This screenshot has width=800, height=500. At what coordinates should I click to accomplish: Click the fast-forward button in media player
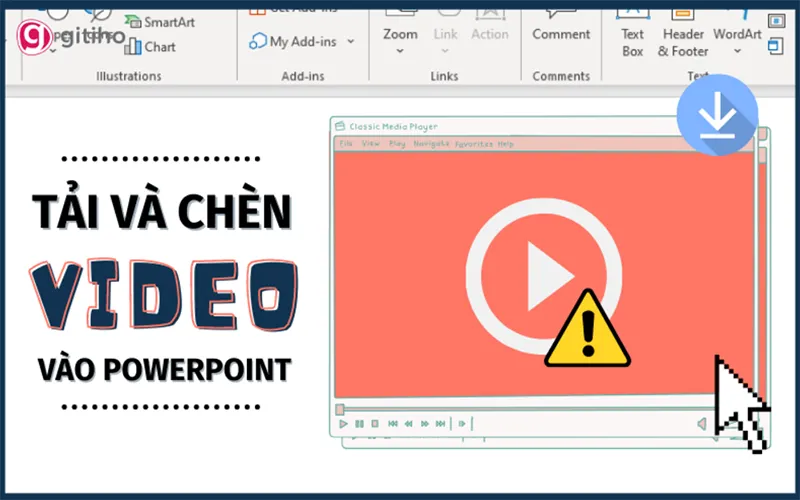coord(425,424)
